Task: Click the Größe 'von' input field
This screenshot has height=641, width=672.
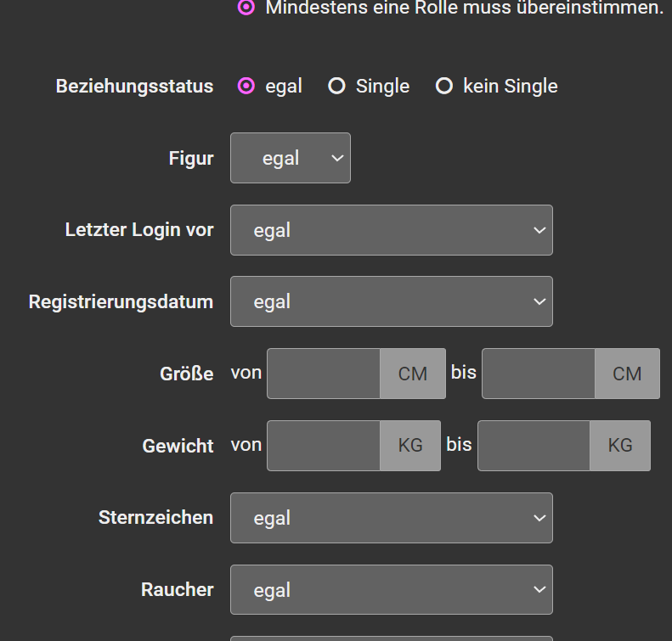Action: 324,374
